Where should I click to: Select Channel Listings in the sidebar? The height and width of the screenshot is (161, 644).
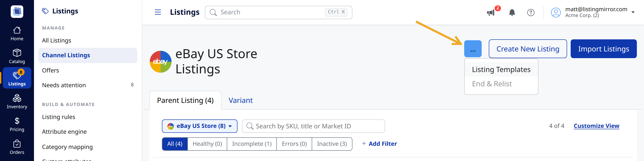tap(88, 55)
